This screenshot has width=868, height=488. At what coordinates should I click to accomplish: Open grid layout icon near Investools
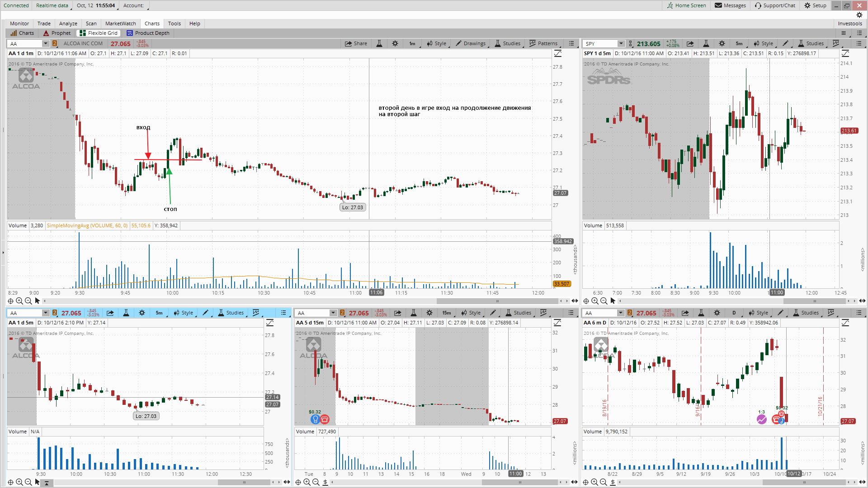843,33
